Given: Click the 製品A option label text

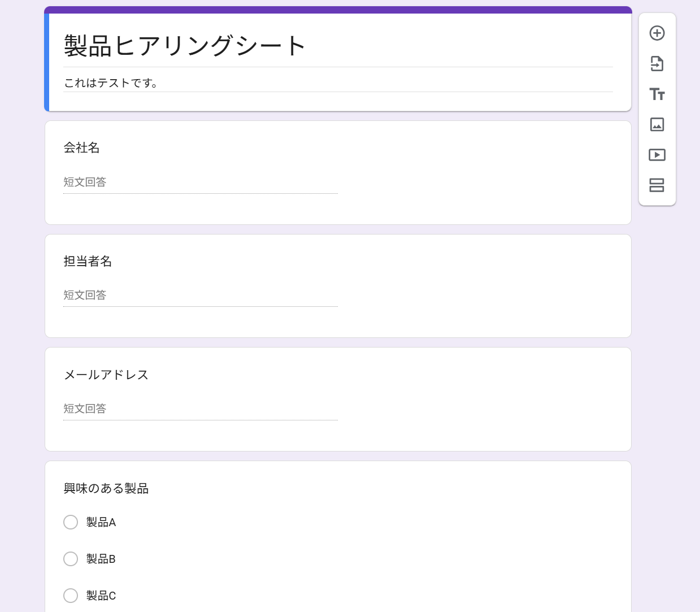Looking at the screenshot, I should pyautogui.click(x=101, y=523).
